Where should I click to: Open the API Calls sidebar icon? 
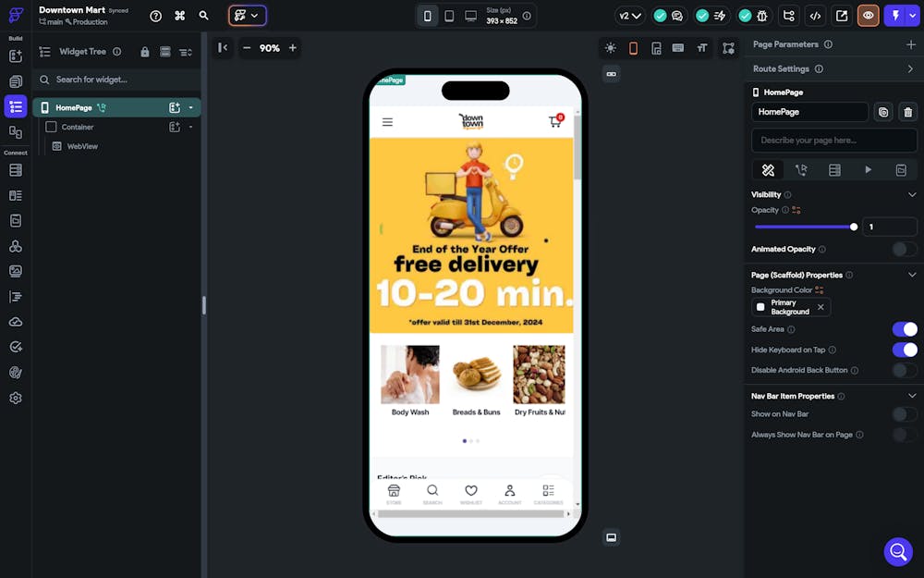(16, 246)
